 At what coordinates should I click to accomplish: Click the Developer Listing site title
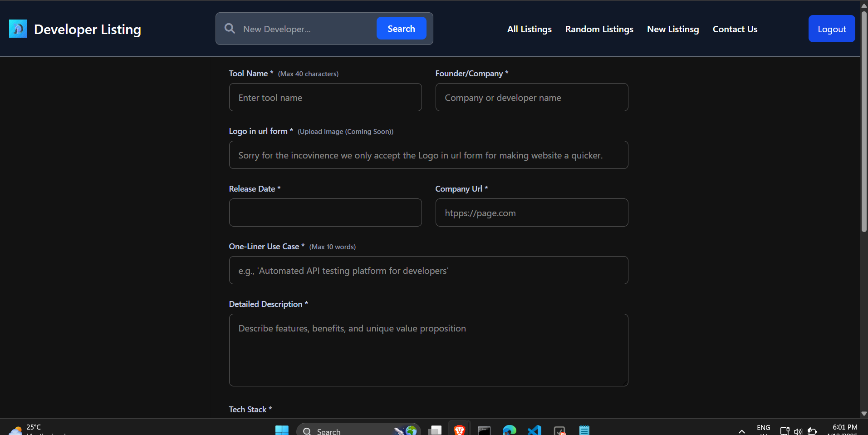click(88, 29)
